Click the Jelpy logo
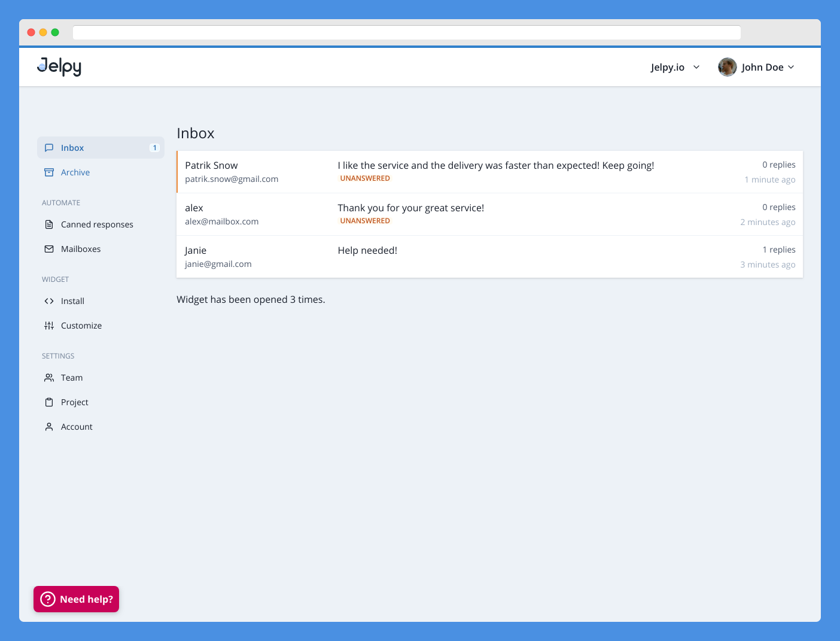 [59, 66]
